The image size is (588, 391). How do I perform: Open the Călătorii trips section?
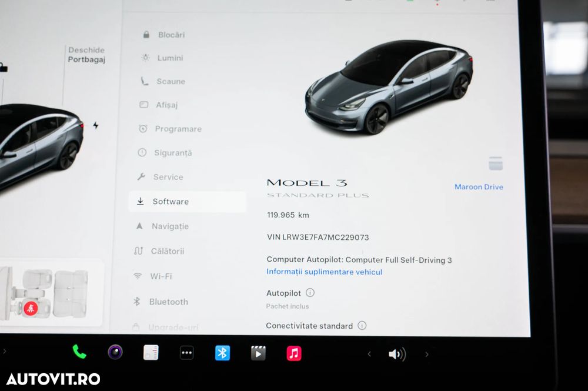159,251
